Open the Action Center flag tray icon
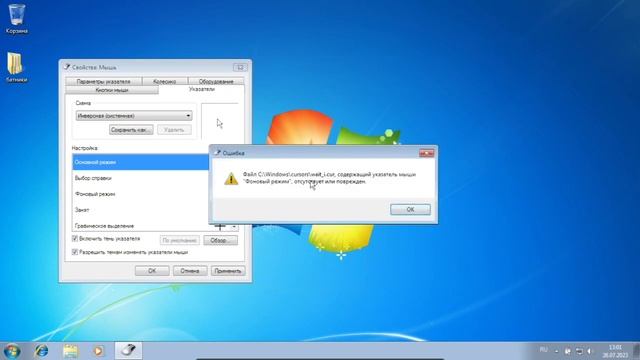640x360 pixels. tap(568, 351)
